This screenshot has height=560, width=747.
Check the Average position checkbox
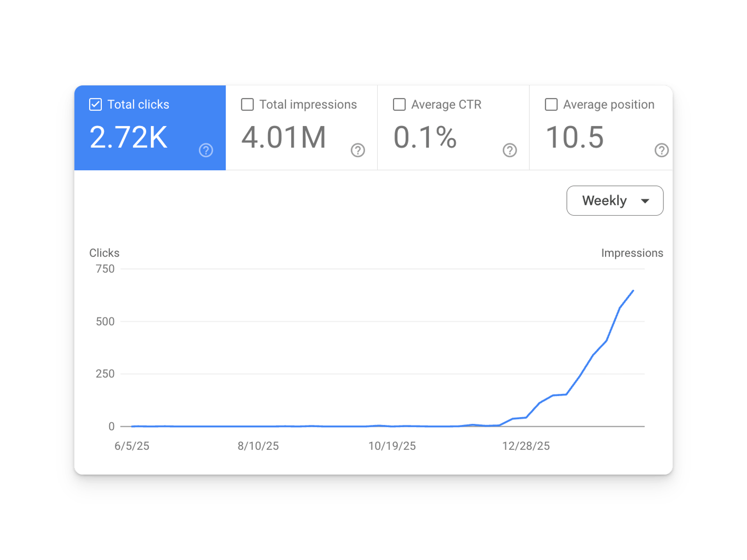click(x=551, y=105)
